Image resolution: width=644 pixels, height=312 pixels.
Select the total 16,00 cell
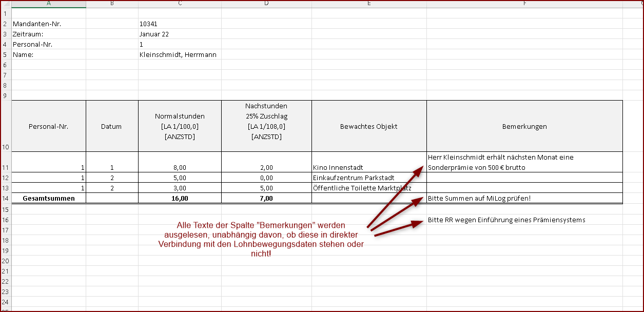pyautogui.click(x=180, y=198)
